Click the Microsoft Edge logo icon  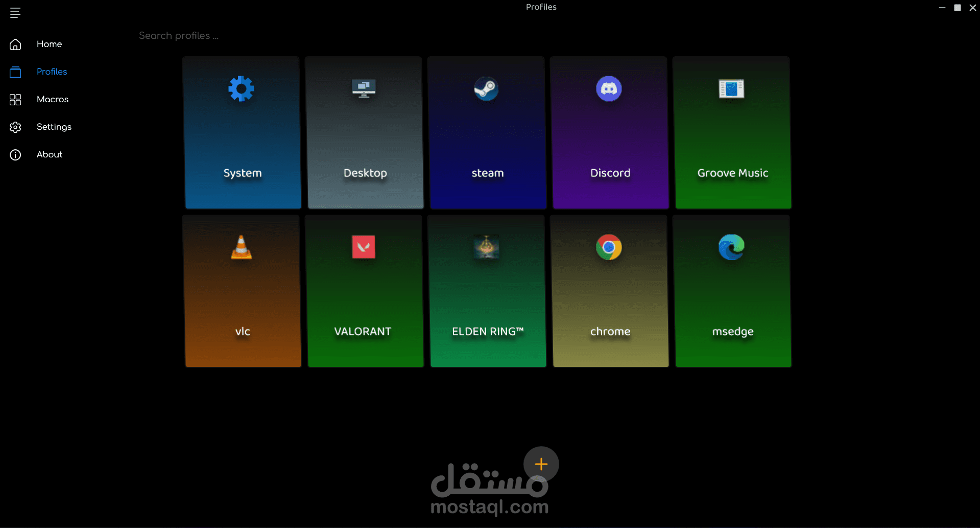pyautogui.click(x=731, y=247)
